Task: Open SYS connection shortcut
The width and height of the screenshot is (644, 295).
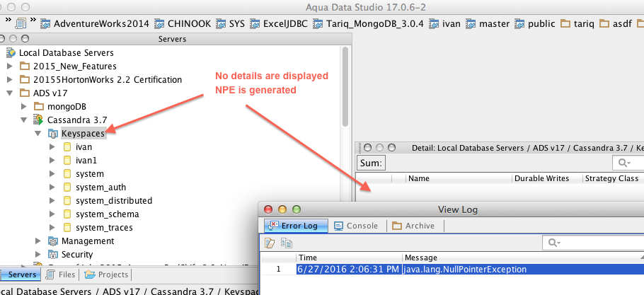Action: click(x=230, y=24)
